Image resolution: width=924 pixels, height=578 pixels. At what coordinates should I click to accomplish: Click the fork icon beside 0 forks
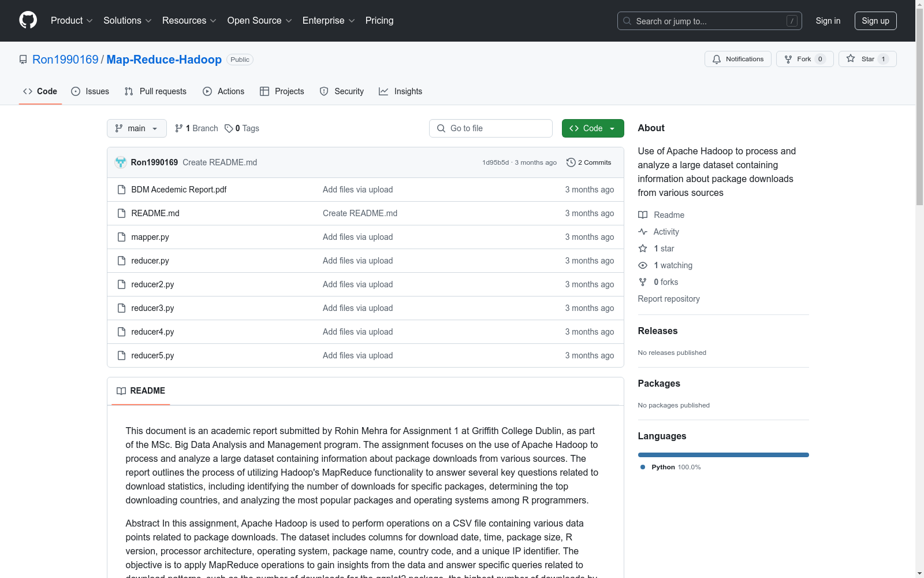click(x=643, y=282)
